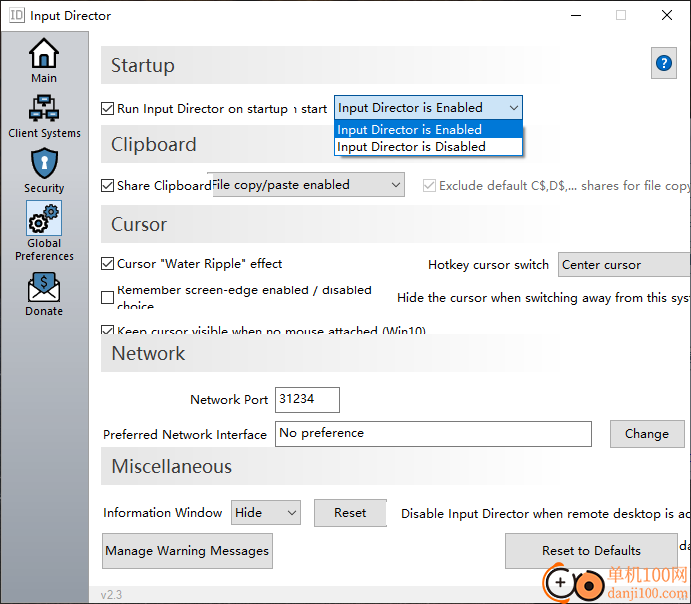Click the Input Director title-bar icon
Screen dimensions: 691x604
pos(17,15)
